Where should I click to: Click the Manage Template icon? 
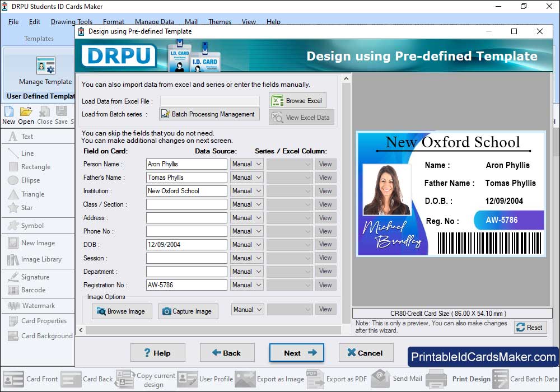45,66
